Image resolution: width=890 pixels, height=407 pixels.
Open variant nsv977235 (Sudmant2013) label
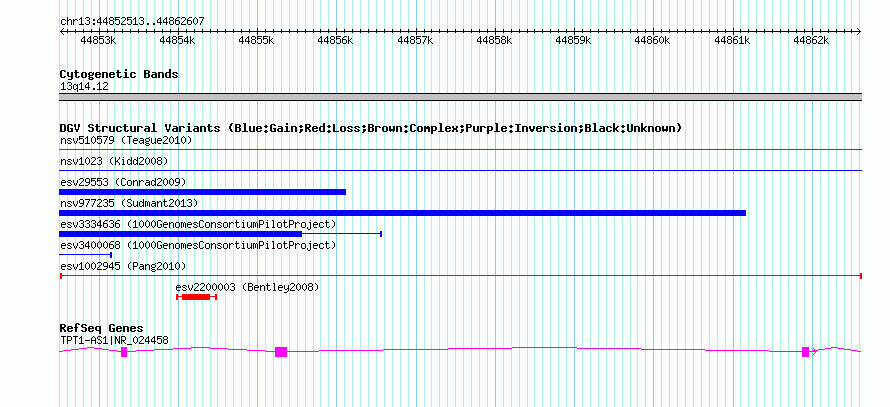coord(129,203)
